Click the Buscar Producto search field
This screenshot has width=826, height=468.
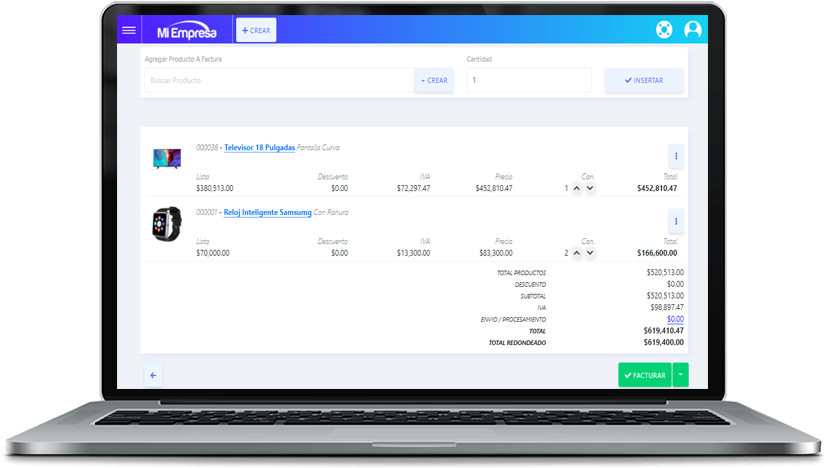tap(278, 80)
